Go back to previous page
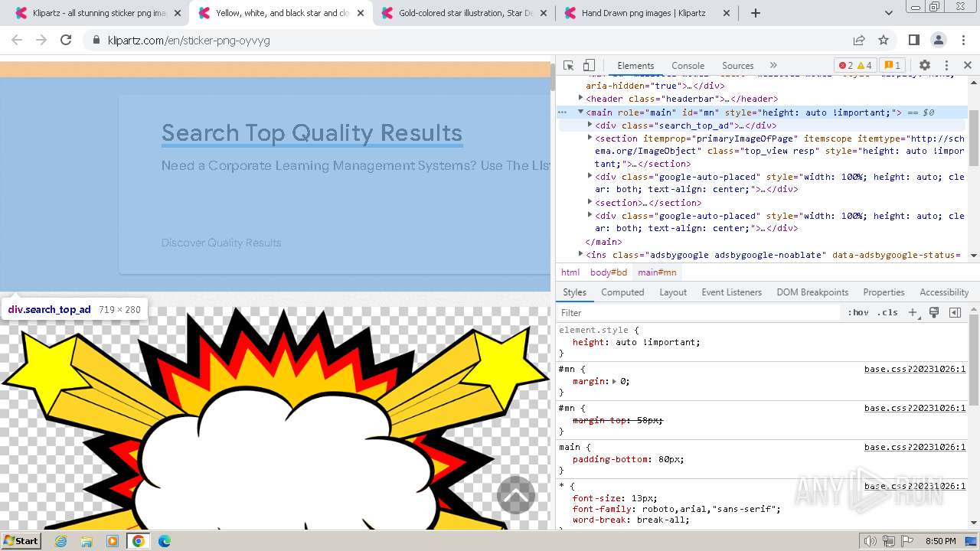 17,41
